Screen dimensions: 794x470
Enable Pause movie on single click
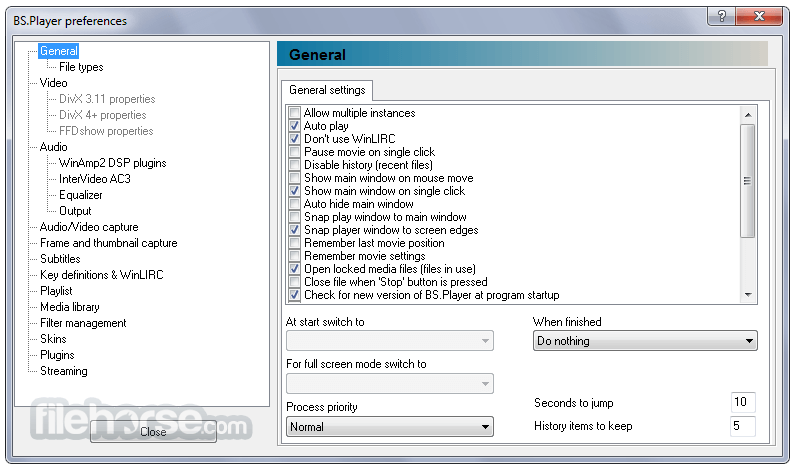tap(294, 151)
